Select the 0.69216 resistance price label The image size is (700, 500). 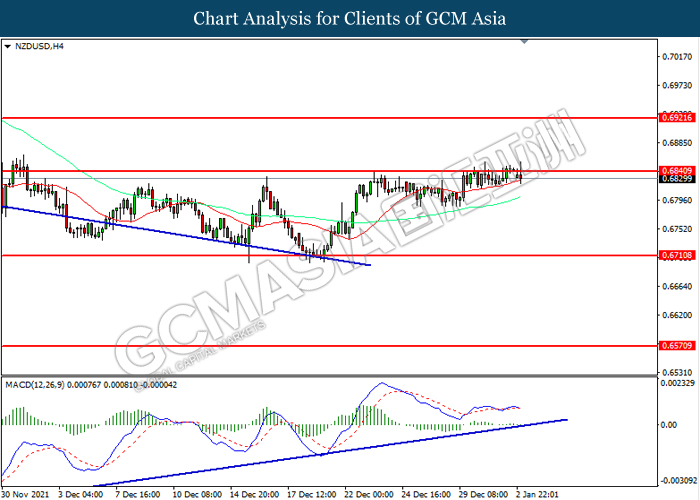(x=677, y=118)
